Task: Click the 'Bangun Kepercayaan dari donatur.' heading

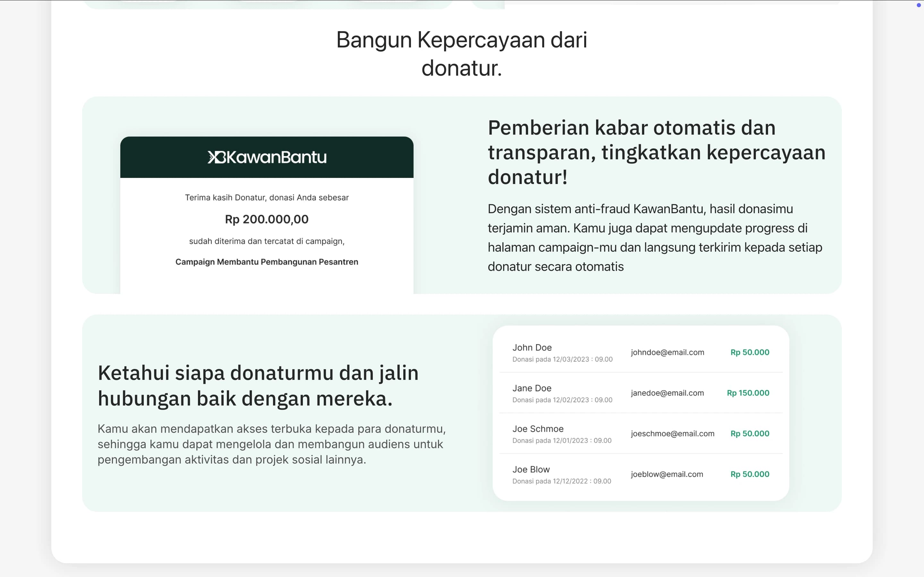Action: coord(462,54)
